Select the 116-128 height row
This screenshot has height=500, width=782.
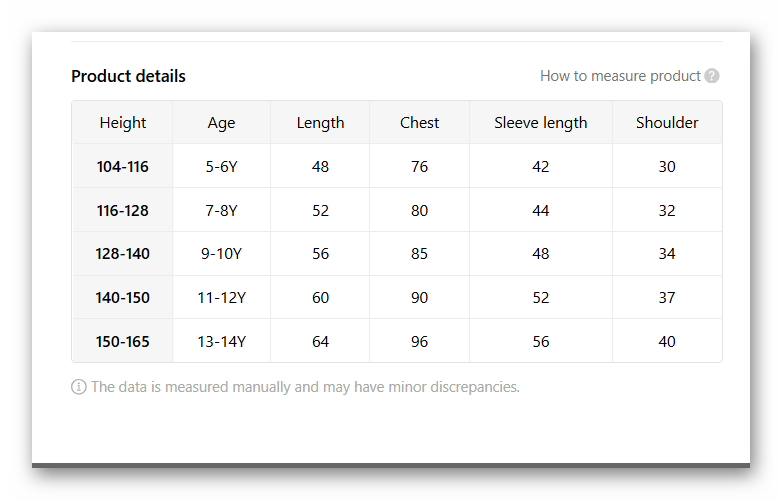click(123, 211)
